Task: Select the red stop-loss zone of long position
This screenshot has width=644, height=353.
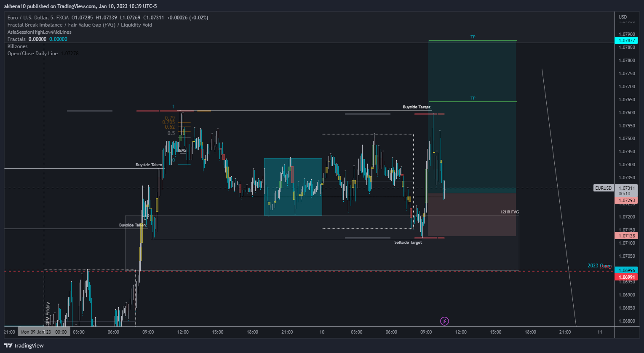Action: pyautogui.click(x=472, y=215)
